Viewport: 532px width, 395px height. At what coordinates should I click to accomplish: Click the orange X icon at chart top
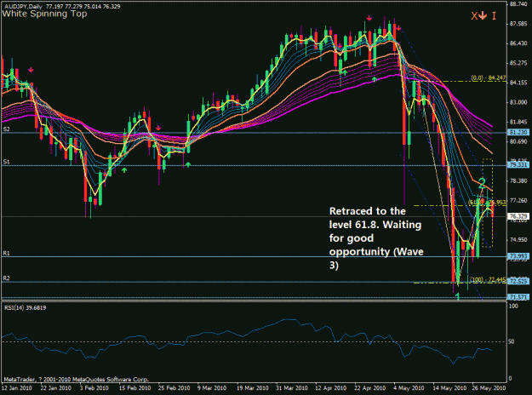pyautogui.click(x=474, y=15)
